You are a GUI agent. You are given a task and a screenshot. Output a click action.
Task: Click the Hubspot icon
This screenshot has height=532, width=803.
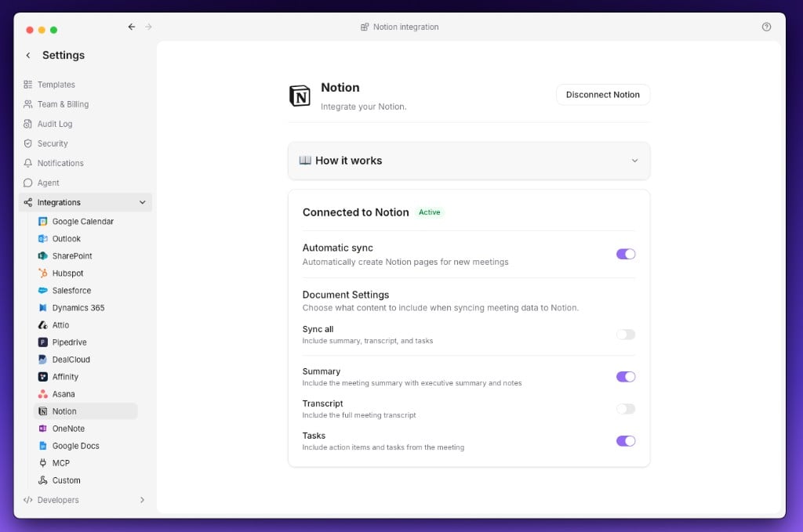[43, 273]
